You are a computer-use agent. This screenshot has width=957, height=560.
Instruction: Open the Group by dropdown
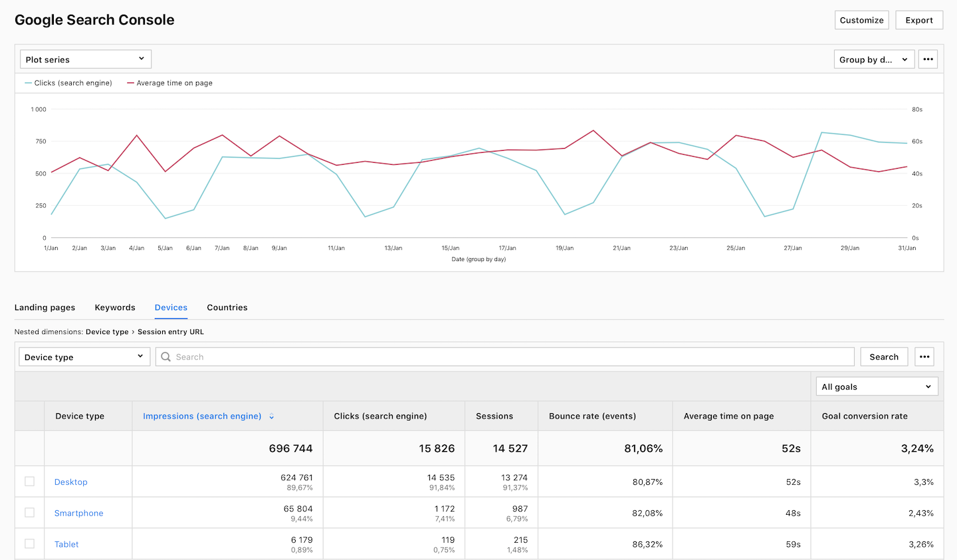[874, 59]
